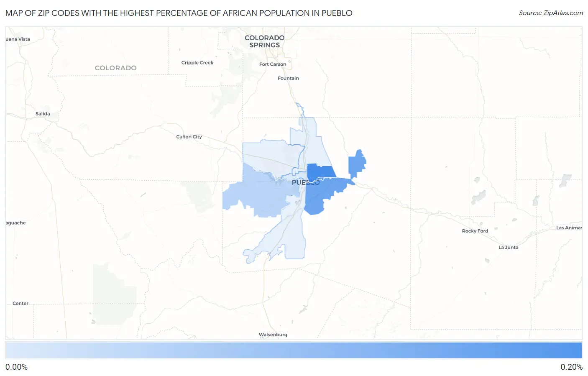Click the COLORADO state label

pyautogui.click(x=115, y=68)
